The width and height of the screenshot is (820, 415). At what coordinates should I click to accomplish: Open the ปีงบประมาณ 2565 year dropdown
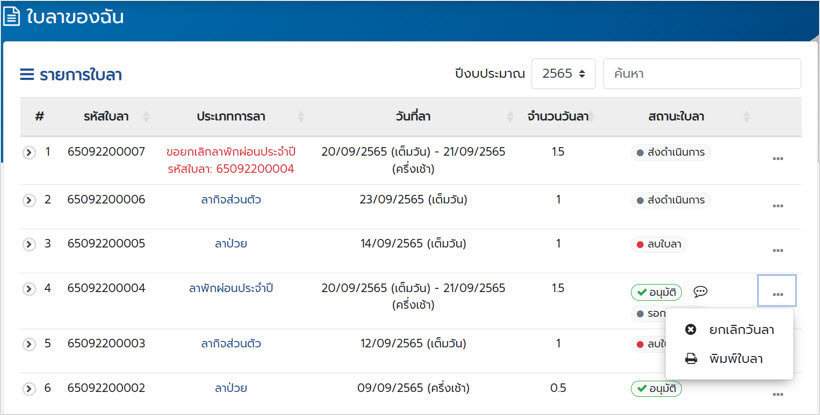[564, 74]
